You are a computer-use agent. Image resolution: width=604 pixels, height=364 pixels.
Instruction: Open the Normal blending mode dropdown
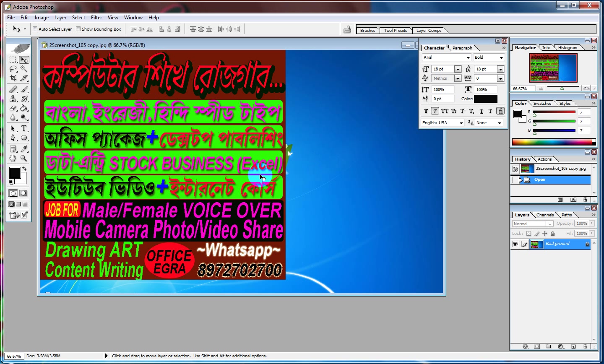[533, 224]
